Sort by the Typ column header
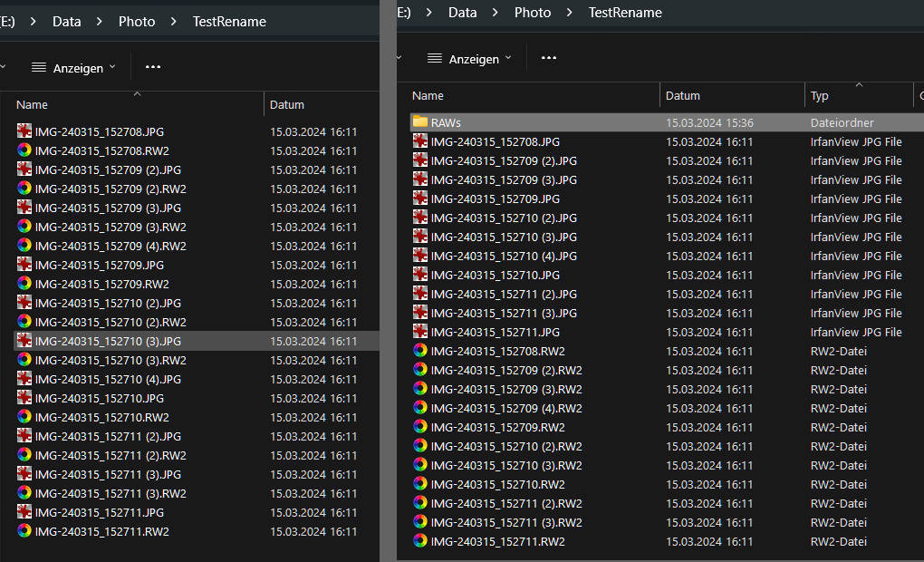This screenshot has height=562, width=924. tap(820, 95)
